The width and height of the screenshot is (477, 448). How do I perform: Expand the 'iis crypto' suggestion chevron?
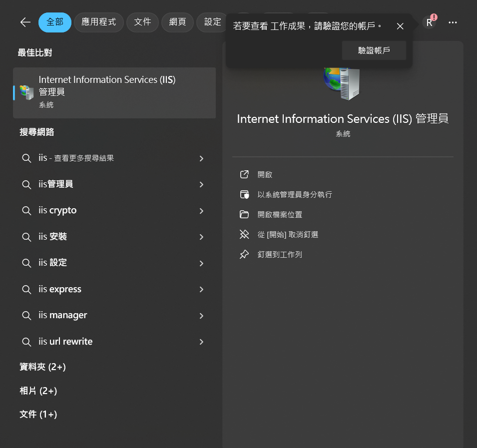201,211
